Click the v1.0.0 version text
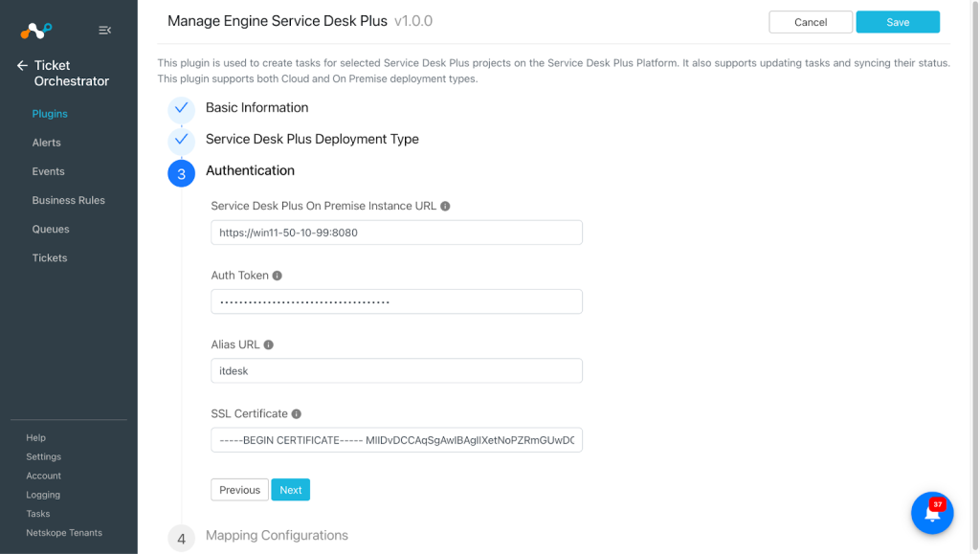 pos(413,21)
